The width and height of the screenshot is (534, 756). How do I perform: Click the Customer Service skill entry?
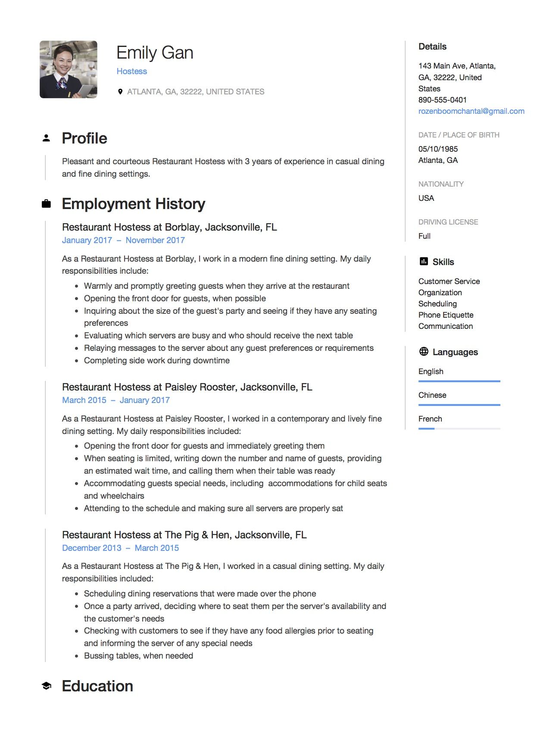point(449,281)
